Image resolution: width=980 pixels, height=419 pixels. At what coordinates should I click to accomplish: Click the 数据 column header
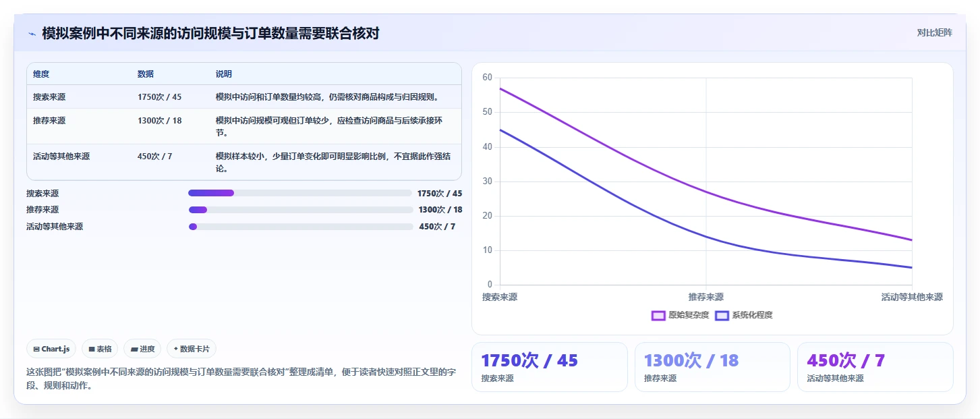[146, 74]
